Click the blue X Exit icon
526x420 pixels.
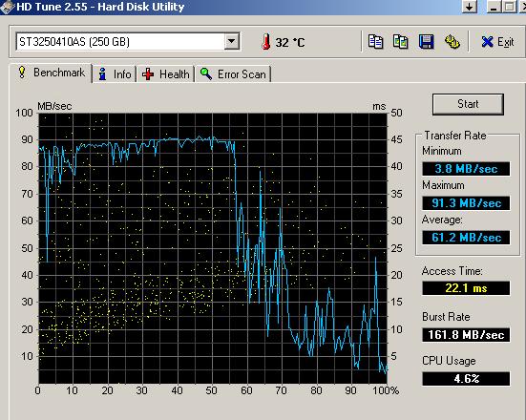click(487, 42)
